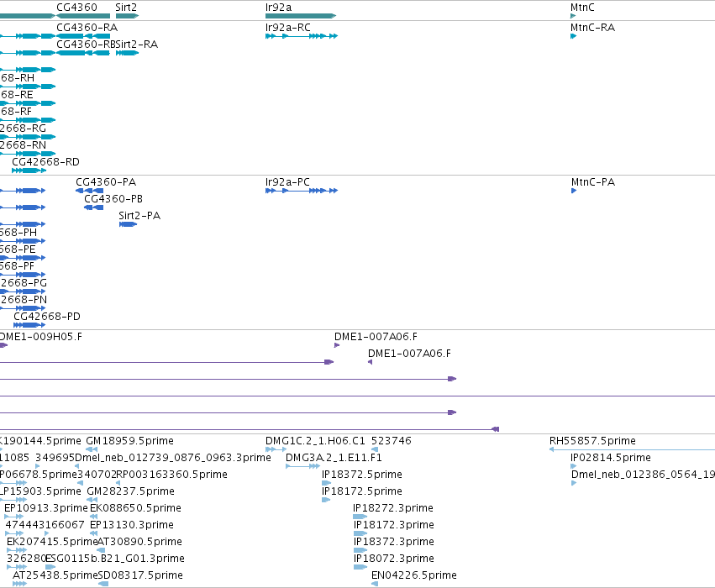
Task: Click the 474443 EST label
Action: tap(24, 526)
